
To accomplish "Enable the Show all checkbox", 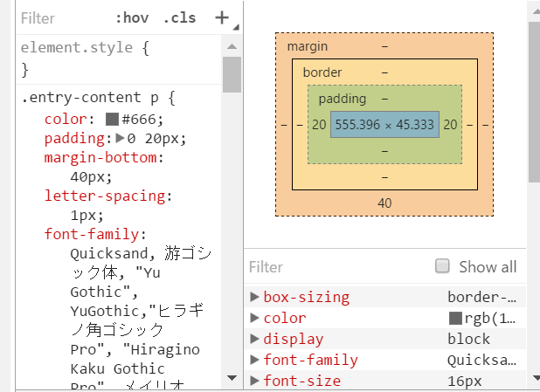I will tap(442, 266).
